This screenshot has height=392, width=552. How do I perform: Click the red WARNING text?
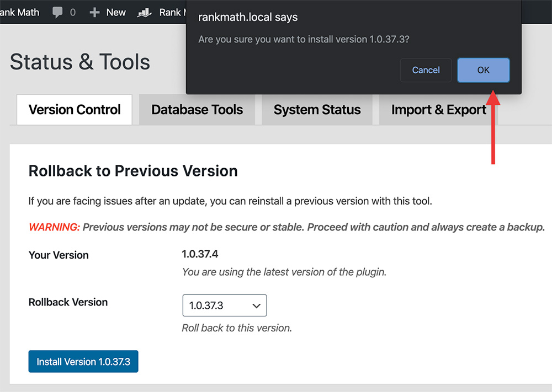[54, 227]
